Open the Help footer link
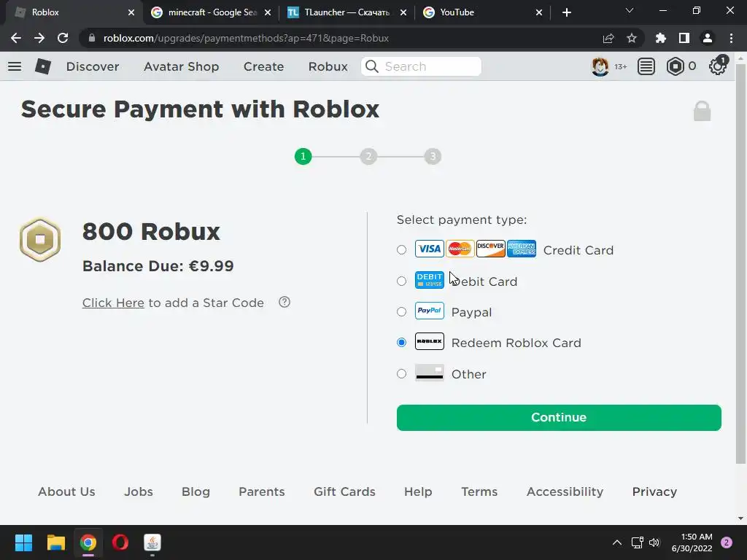Viewport: 747px width, 560px height. 418,491
